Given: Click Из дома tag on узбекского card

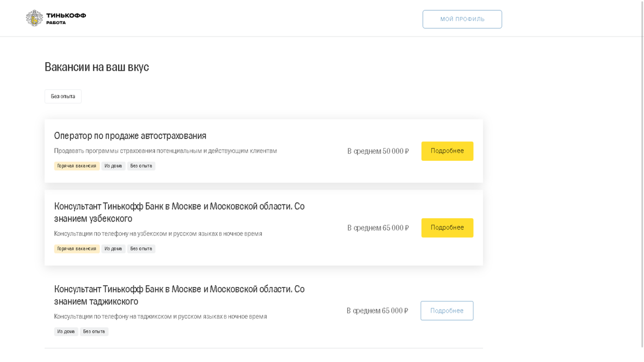Looking at the screenshot, I should (113, 249).
